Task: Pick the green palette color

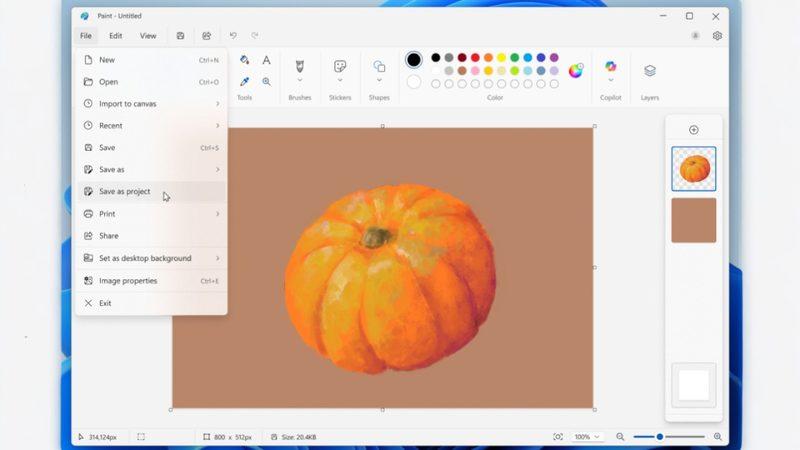Action: (x=515, y=58)
